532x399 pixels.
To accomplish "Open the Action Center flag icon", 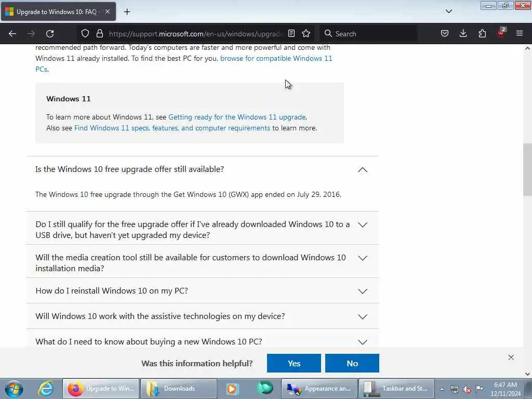I will [x=479, y=389].
